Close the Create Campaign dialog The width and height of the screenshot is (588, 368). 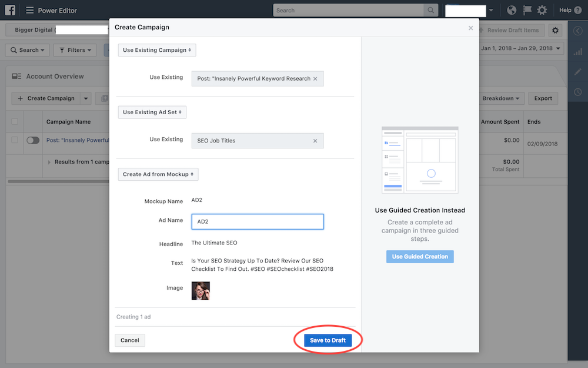point(470,28)
